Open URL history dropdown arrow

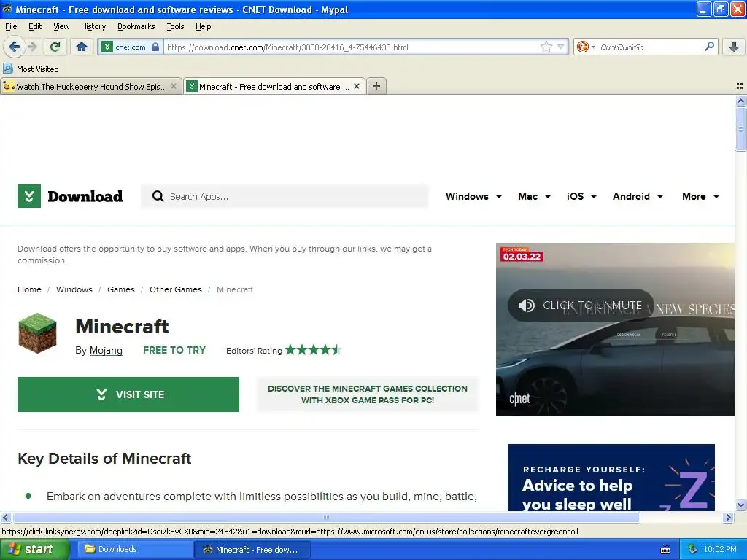tap(561, 47)
